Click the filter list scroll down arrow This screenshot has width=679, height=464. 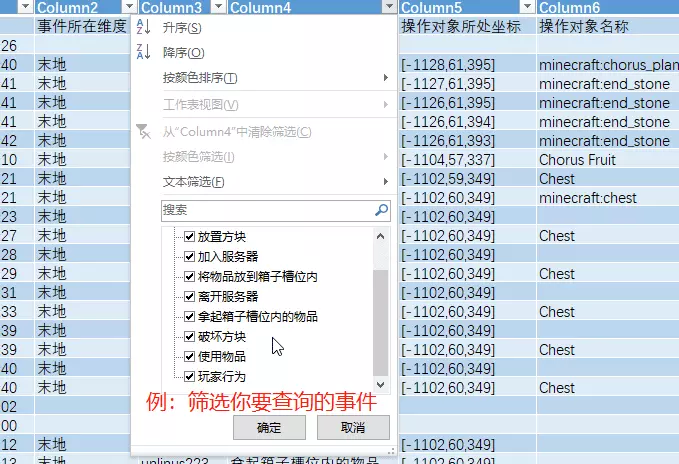(380, 384)
